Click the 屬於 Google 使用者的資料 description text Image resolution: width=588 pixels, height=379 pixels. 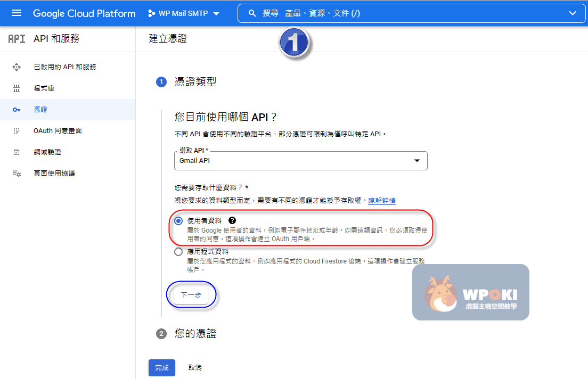pos(307,234)
